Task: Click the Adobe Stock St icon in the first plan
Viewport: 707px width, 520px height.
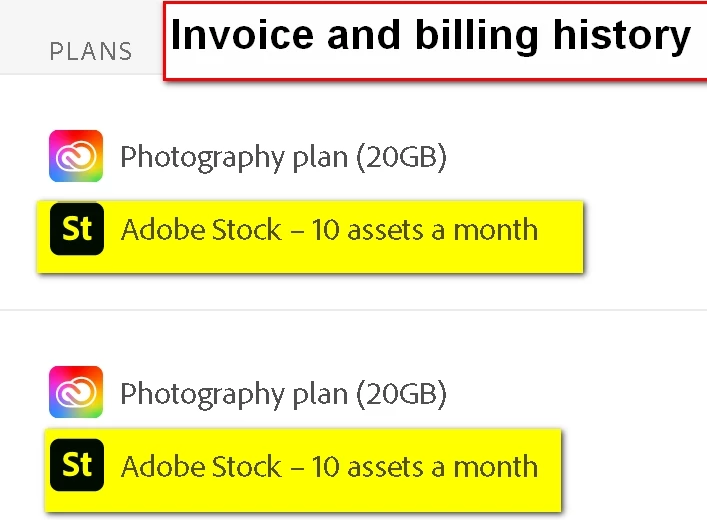Action: (76, 230)
